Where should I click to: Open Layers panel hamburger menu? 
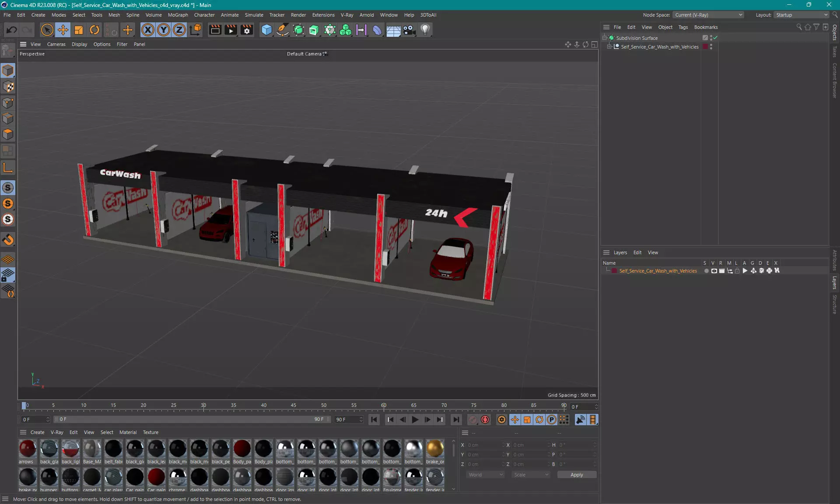[606, 252]
